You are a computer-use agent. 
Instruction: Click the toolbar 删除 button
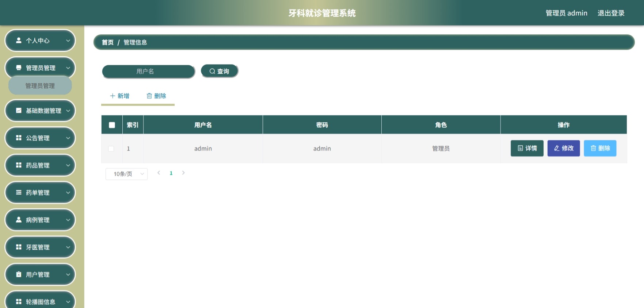(156, 96)
